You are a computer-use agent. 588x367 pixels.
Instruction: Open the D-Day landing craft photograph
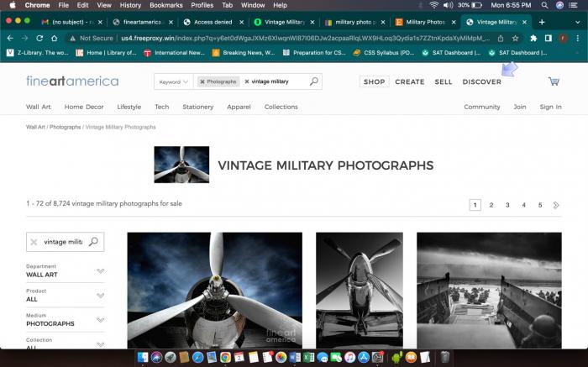tap(489, 290)
